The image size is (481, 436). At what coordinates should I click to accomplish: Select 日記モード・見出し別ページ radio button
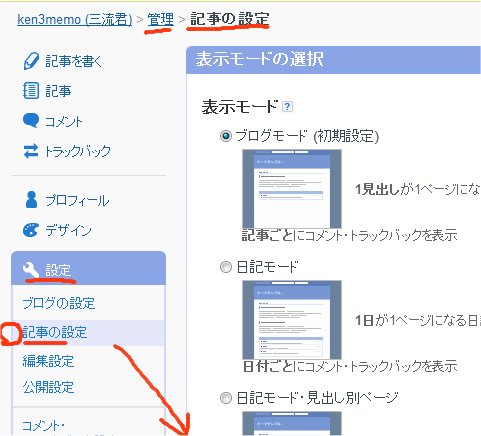pos(226,398)
